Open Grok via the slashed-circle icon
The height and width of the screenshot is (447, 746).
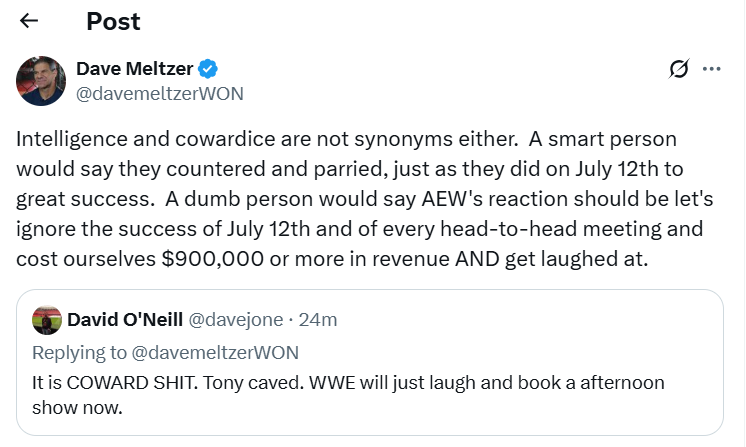pyautogui.click(x=679, y=69)
